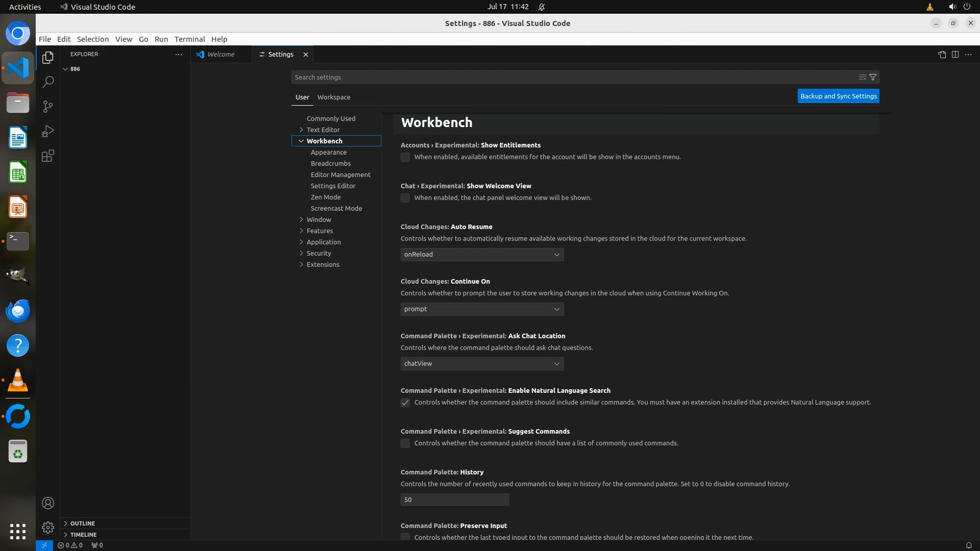Click Open Settings (JSON) icon in editor toolbar
This screenshot has width=980, height=551.
pos(942,54)
